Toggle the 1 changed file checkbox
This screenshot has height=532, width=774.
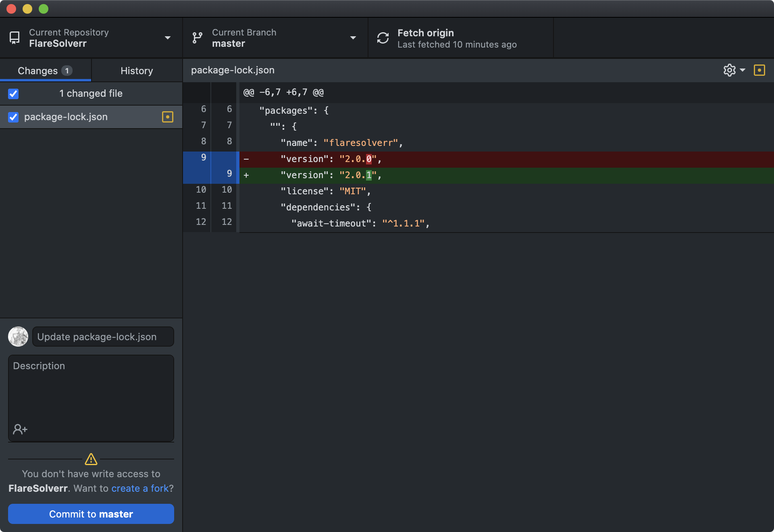13,94
